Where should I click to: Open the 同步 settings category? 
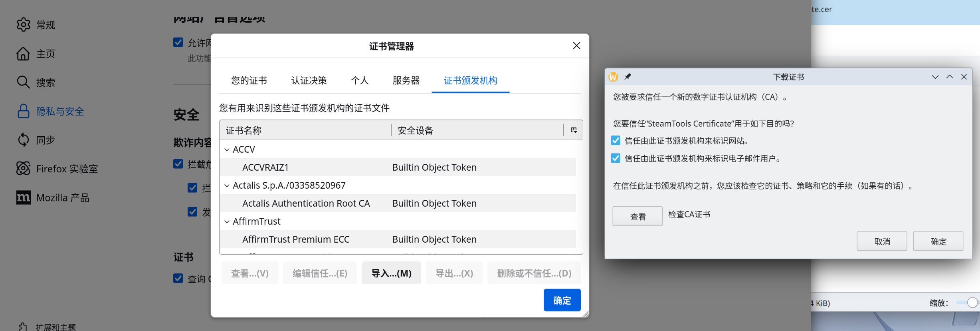pos(46,140)
